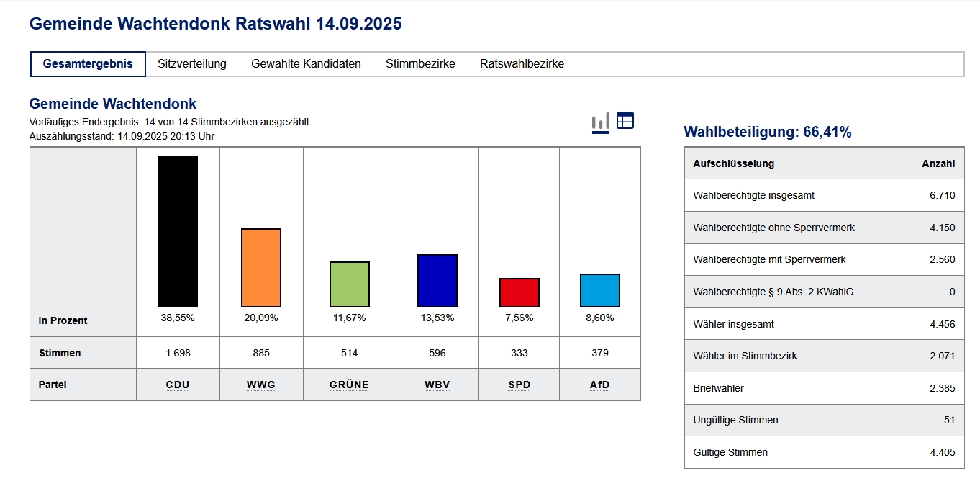Click the CDU party label
This screenshot has width=980, height=481.
pyautogui.click(x=178, y=385)
